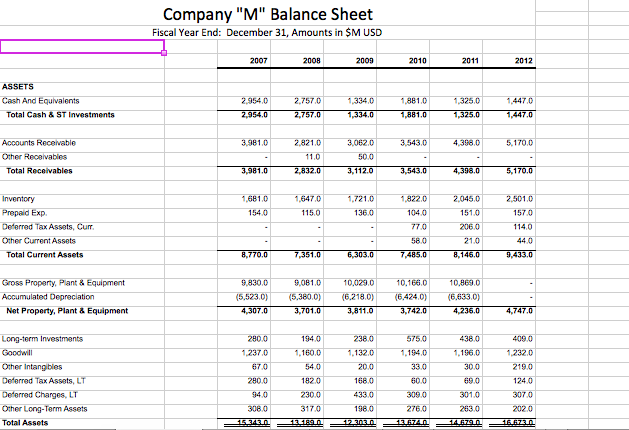Screen dimensions: 629x430
Task: Select the magenta-outlined empty cell
Action: (x=82, y=46)
